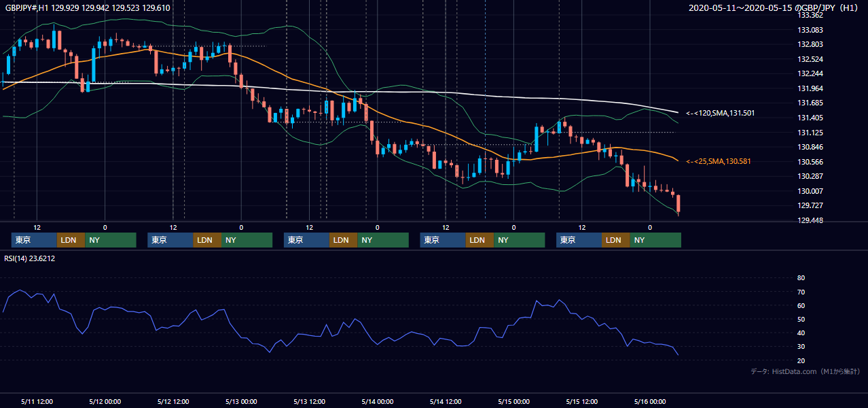Click price axis label 131.685
Viewport: 868px width, 408px height.
pos(810,103)
